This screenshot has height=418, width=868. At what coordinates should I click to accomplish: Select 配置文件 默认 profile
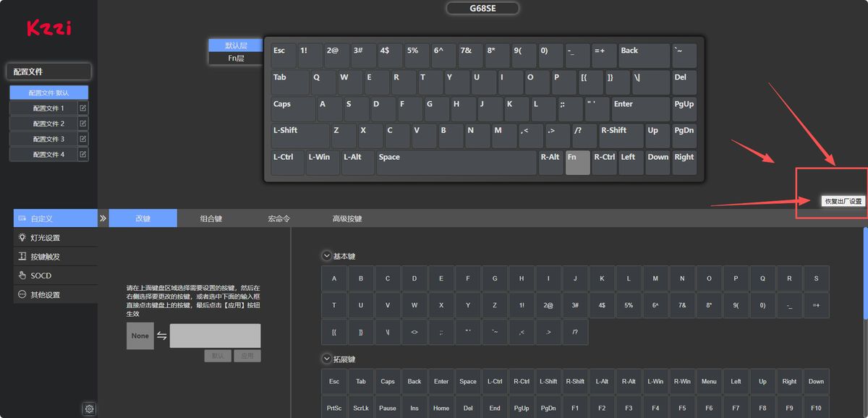click(x=48, y=93)
